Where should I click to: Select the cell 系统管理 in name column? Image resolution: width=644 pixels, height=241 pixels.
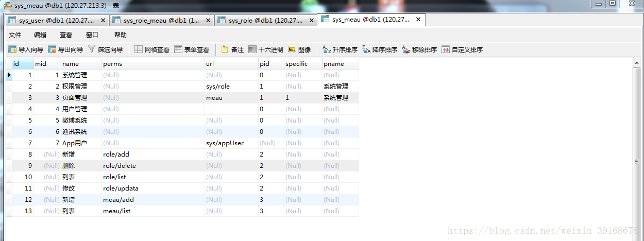81,75
